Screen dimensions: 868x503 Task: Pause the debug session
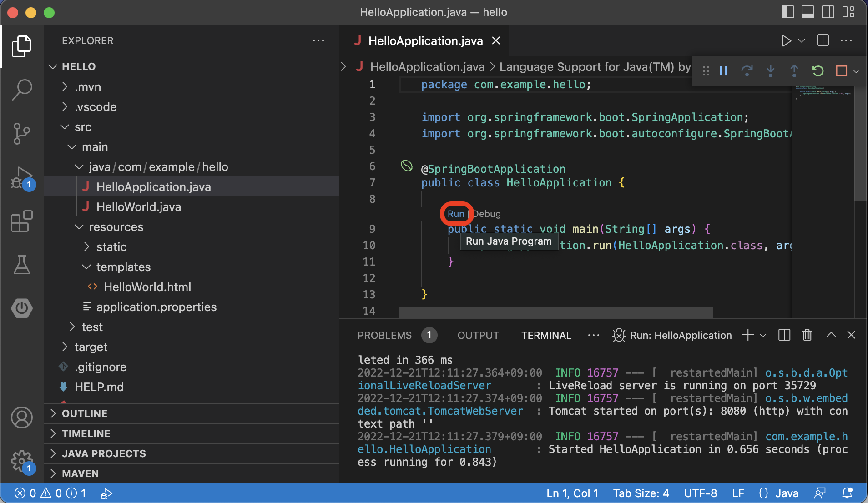[x=723, y=71]
